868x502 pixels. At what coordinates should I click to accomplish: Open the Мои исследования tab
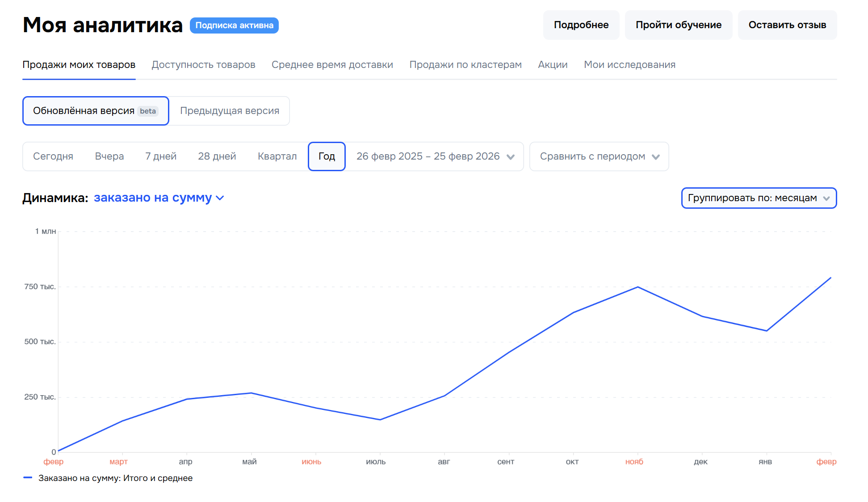click(629, 65)
